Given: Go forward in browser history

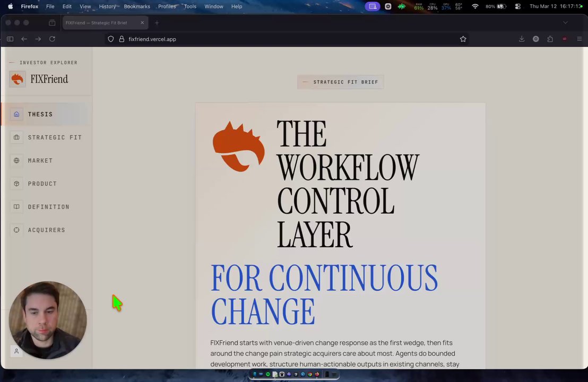Looking at the screenshot, I should coord(38,39).
